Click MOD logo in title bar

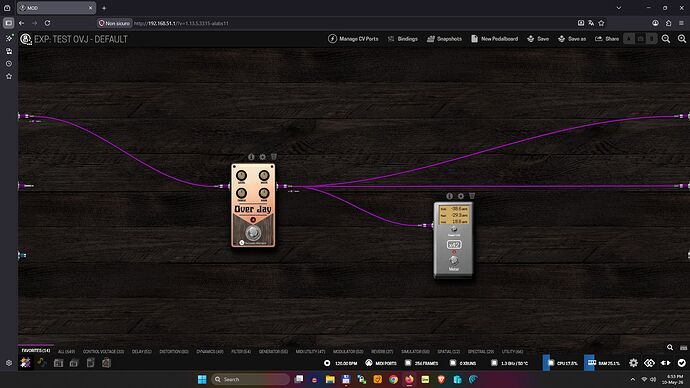click(x=26, y=39)
